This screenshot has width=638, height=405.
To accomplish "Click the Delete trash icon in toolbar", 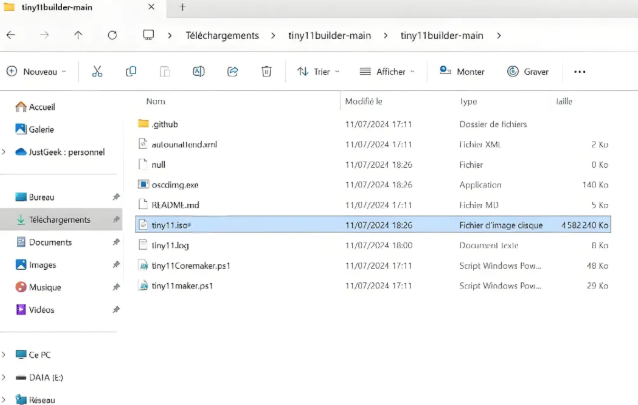I will point(266,72).
